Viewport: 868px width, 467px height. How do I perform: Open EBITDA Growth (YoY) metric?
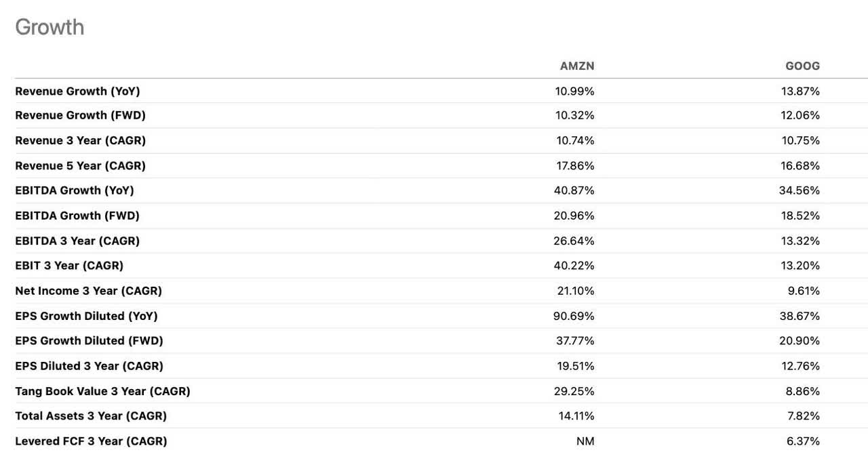pos(75,190)
